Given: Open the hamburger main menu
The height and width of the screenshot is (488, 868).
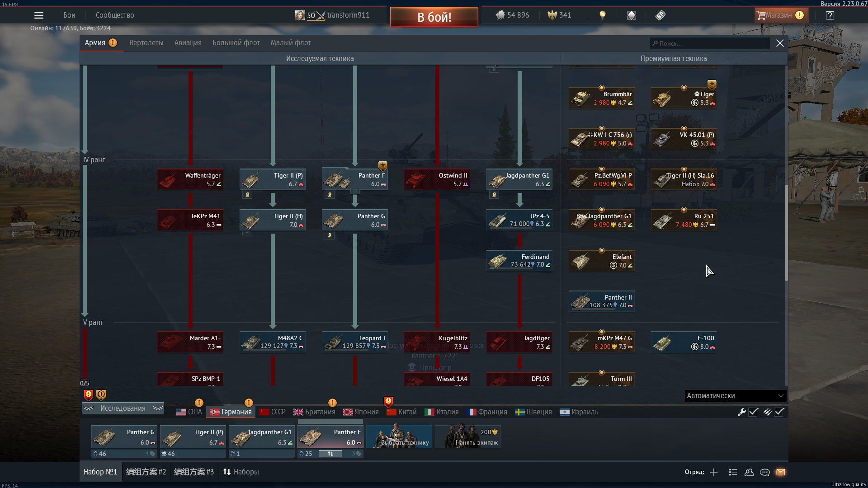Looking at the screenshot, I should tap(39, 15).
